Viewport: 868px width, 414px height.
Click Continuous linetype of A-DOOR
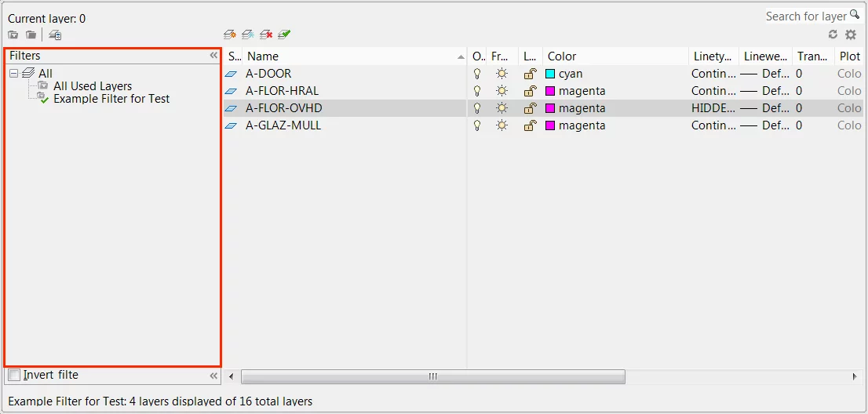coord(713,74)
